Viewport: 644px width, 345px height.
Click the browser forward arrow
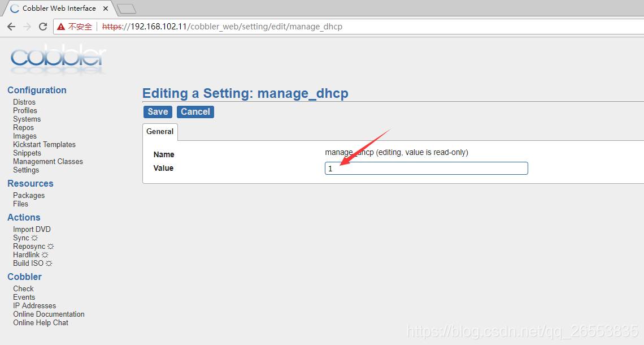[x=27, y=27]
